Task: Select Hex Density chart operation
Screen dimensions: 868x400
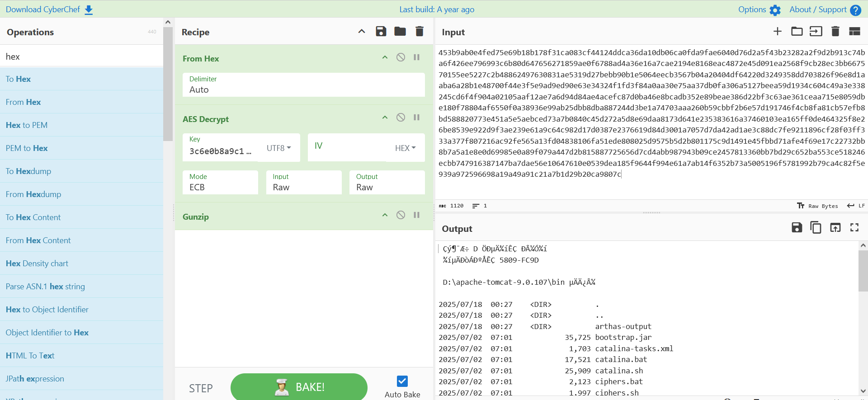Action: pos(81,264)
